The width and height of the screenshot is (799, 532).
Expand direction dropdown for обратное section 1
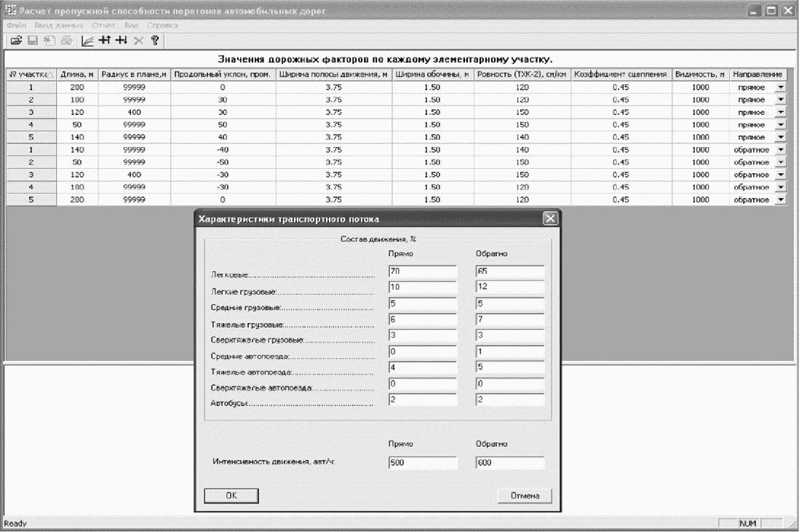pyautogui.click(x=781, y=149)
